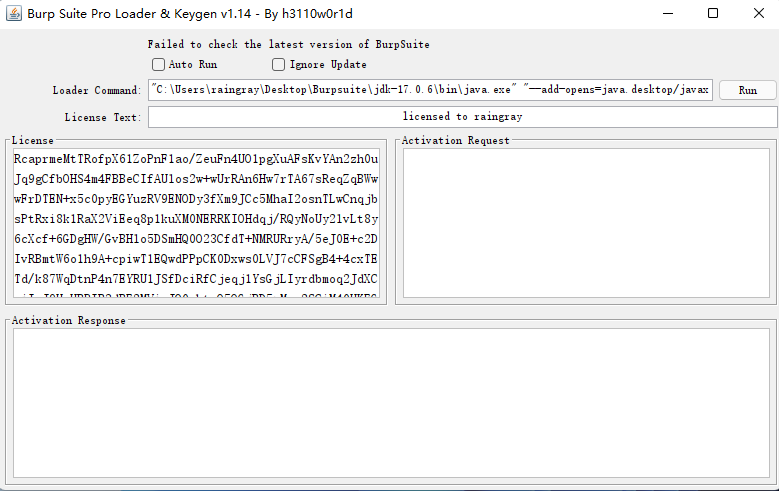Click license line starting 'sPtRxi8k1RaX2'

coord(196,219)
